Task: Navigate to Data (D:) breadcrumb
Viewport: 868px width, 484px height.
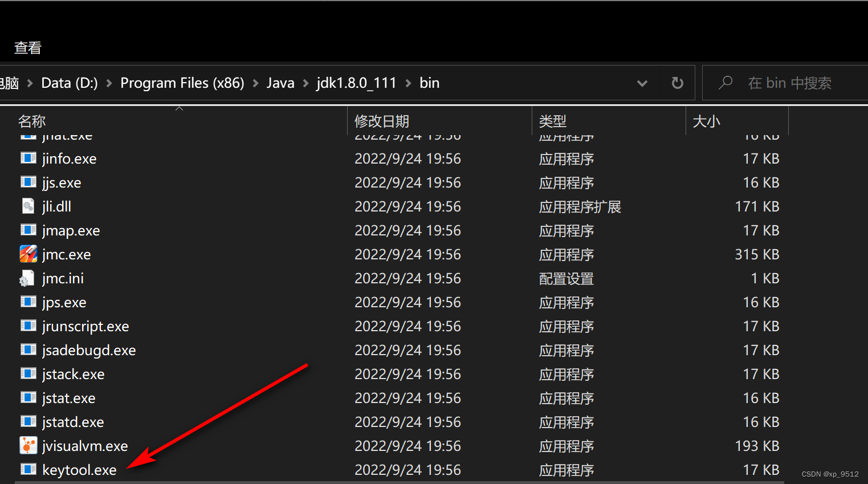Action: (x=70, y=83)
